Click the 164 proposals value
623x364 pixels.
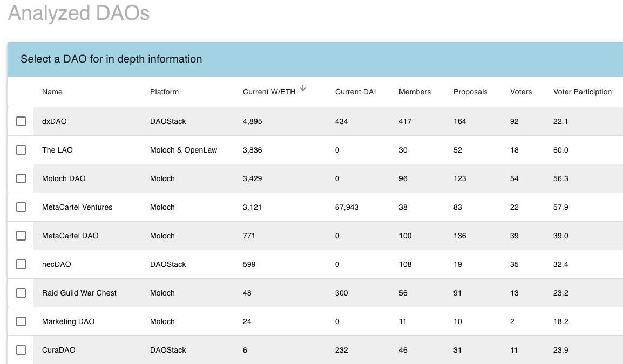point(459,121)
